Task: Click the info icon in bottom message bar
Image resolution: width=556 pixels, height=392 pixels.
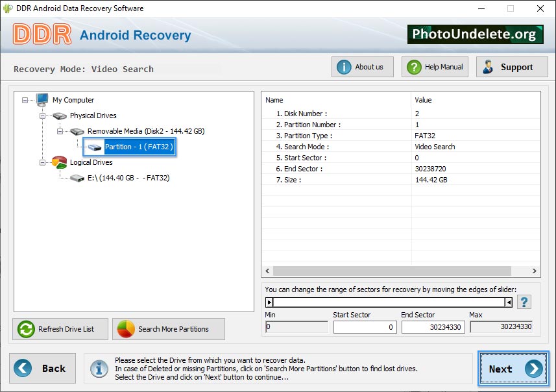Action: [x=99, y=369]
